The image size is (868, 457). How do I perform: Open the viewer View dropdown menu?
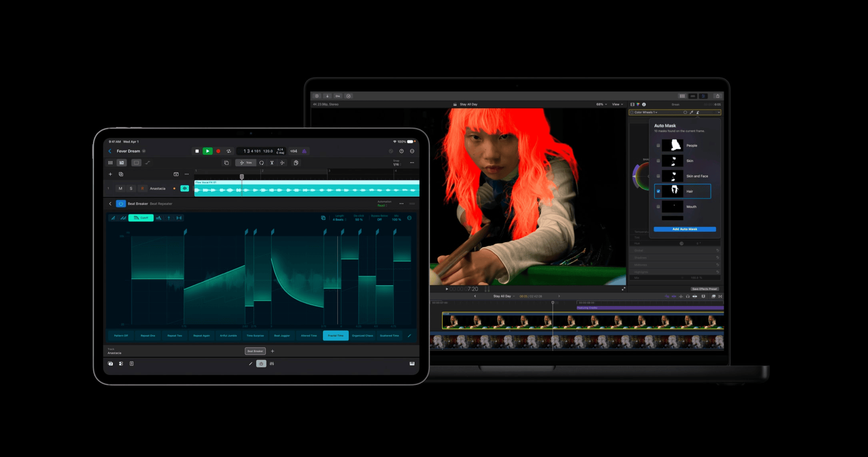click(618, 104)
